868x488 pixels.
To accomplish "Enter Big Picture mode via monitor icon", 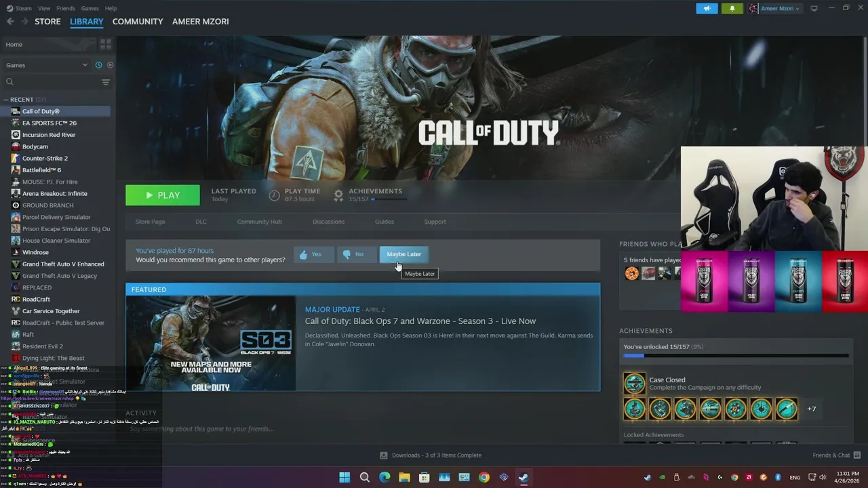I will click(814, 8).
